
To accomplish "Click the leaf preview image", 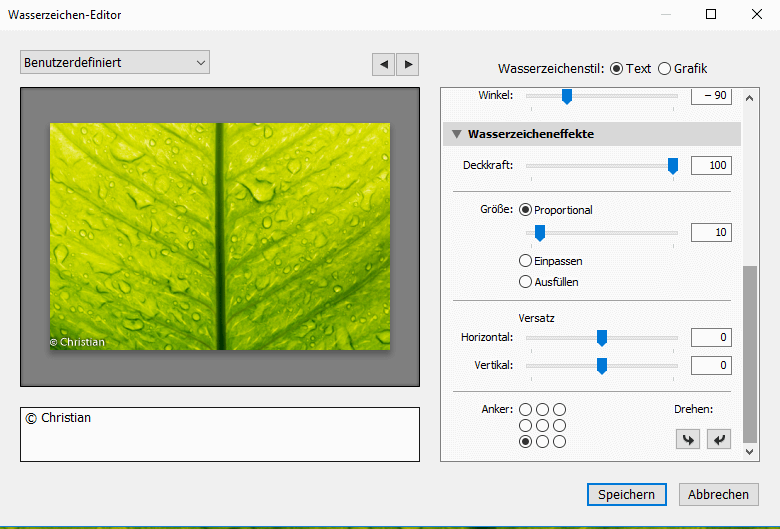I will pos(220,236).
